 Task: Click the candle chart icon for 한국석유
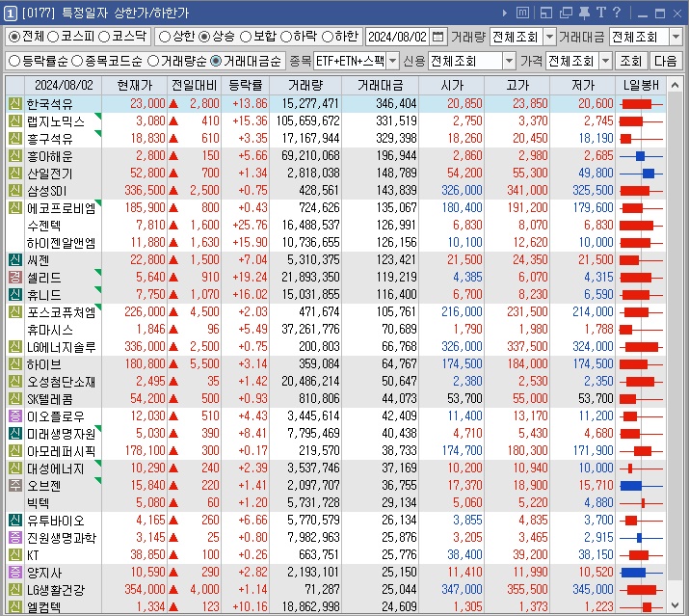pos(641,104)
